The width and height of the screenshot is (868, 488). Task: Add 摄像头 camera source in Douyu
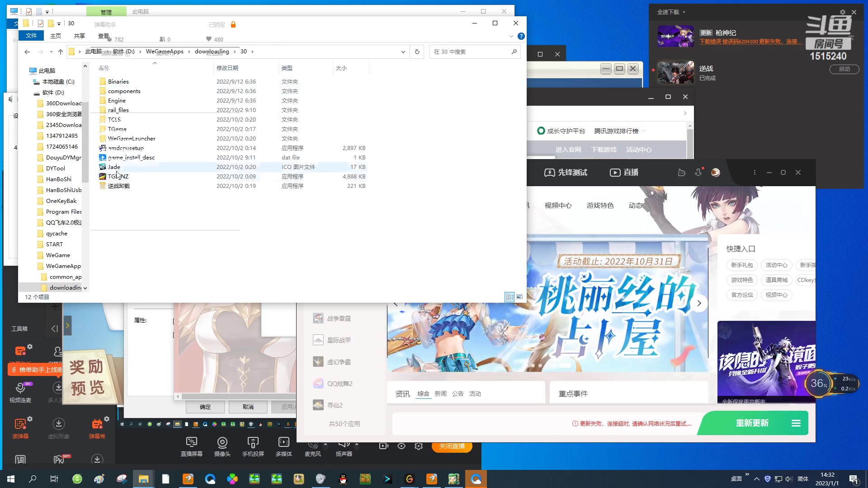[x=222, y=446]
